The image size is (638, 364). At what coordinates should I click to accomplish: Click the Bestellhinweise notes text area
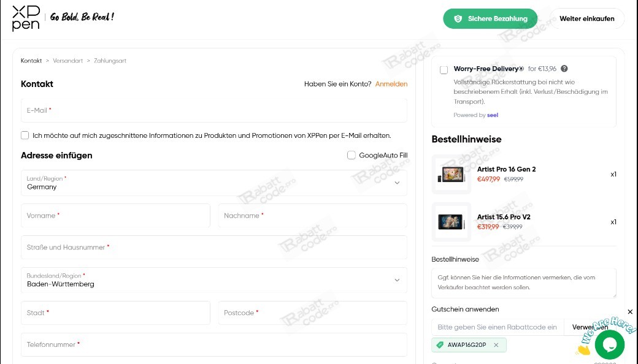pyautogui.click(x=524, y=282)
